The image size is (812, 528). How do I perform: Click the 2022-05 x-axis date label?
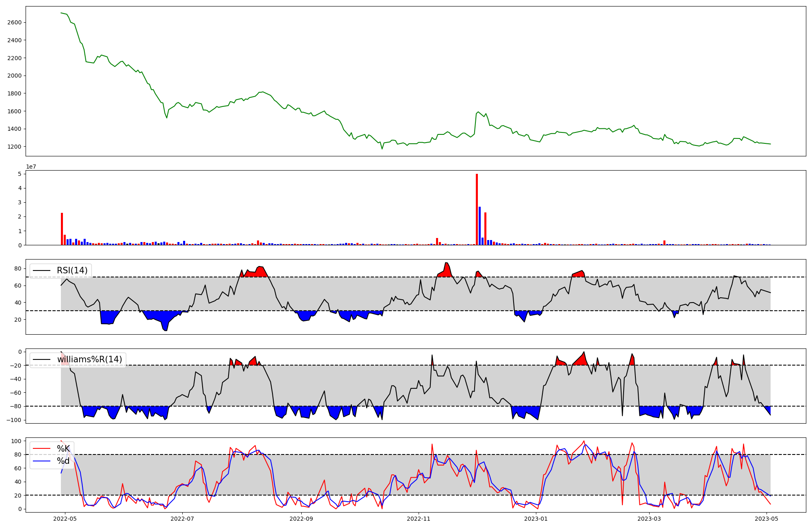(x=65, y=519)
